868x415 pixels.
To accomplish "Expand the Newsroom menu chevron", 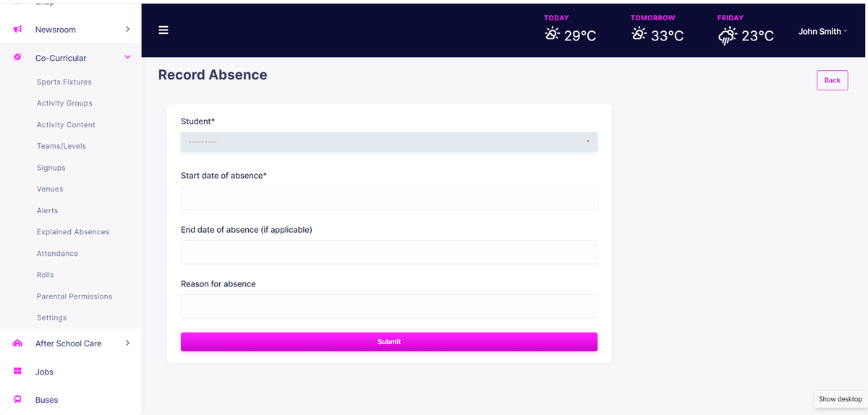I will 127,30.
